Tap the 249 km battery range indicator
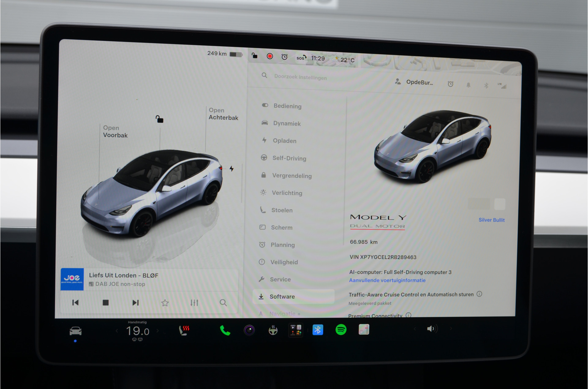This screenshot has width=588, height=389. tap(225, 54)
